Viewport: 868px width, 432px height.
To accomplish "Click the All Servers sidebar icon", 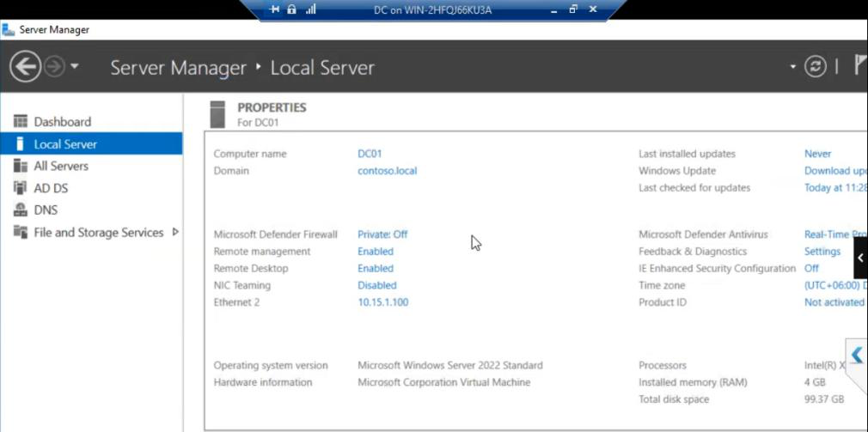I will 21,166.
